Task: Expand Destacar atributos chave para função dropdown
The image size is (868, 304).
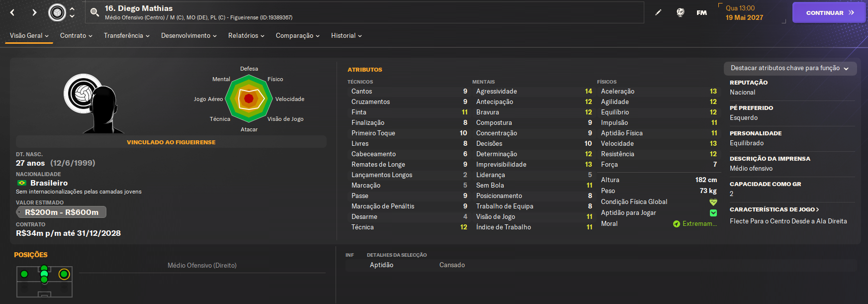Action: (x=789, y=68)
